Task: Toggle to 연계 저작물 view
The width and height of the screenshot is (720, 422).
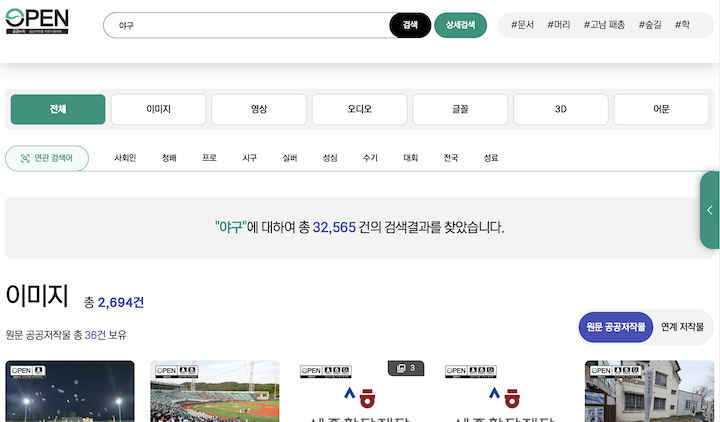Action: tap(684, 327)
